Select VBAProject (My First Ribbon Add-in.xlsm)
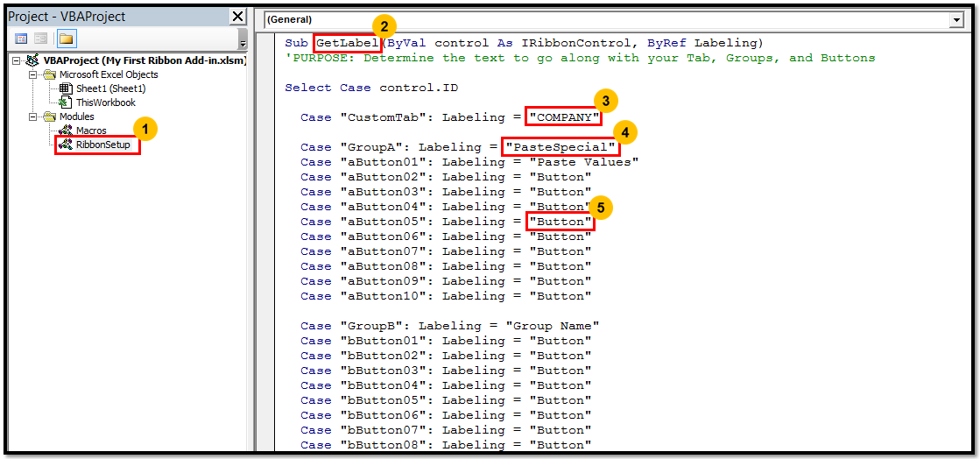The width and height of the screenshot is (980, 459). (x=145, y=60)
